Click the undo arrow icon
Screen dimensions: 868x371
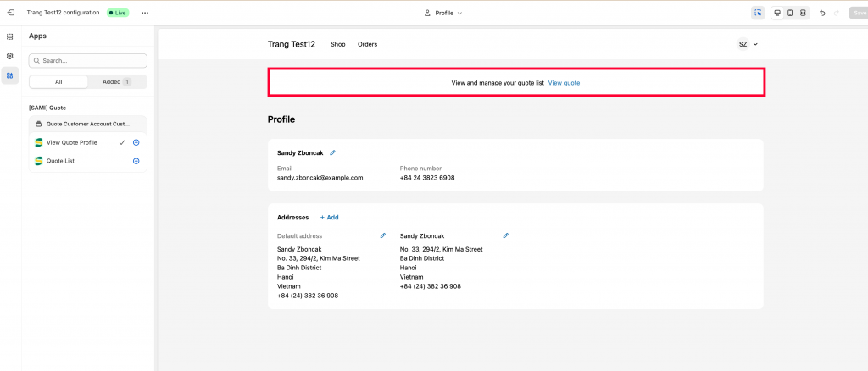(x=822, y=13)
